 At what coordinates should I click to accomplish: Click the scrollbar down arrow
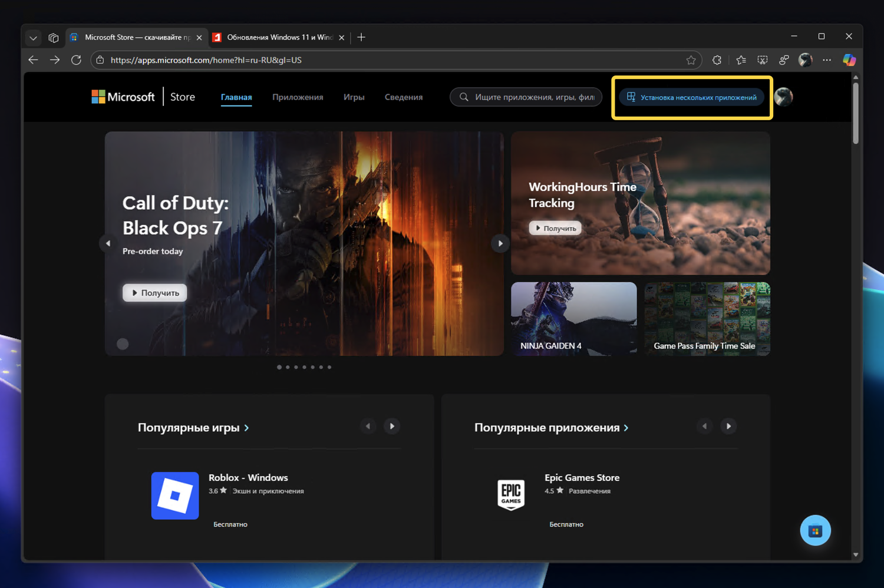click(x=856, y=555)
